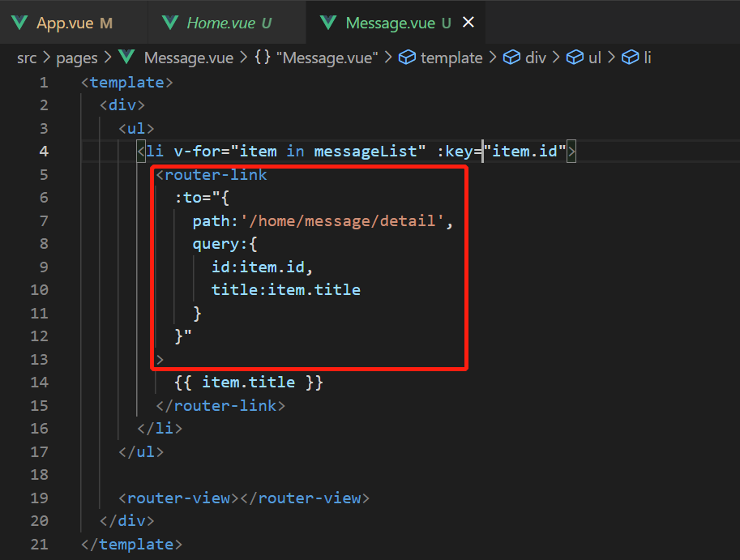
Task: Click the cube icon beside li breadcrumb
Action: tap(630, 57)
